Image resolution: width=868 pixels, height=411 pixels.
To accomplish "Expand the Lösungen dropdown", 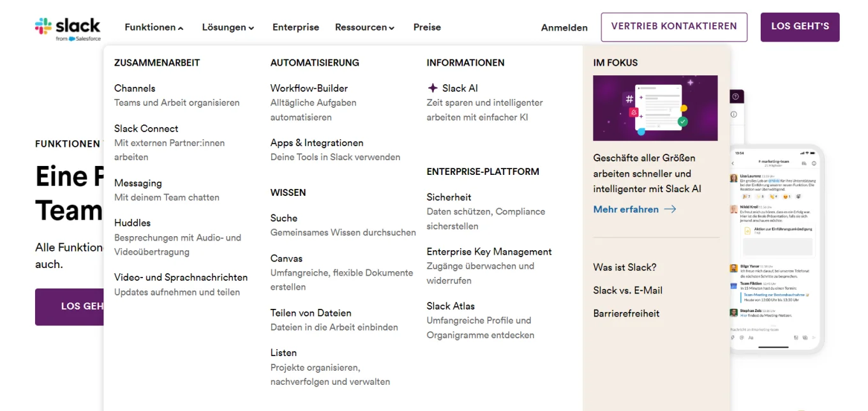I will [x=228, y=27].
